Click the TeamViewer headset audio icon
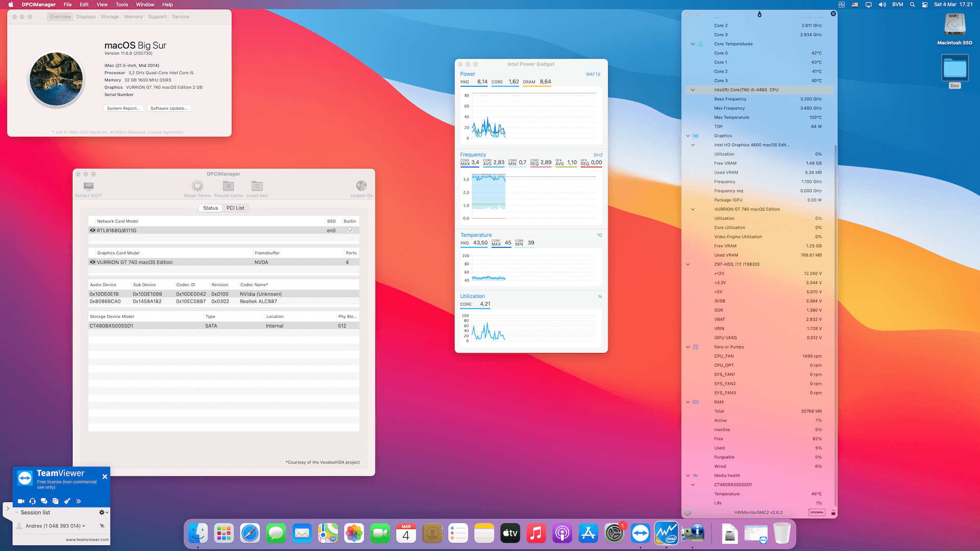Image resolution: width=980 pixels, height=551 pixels. [x=33, y=502]
